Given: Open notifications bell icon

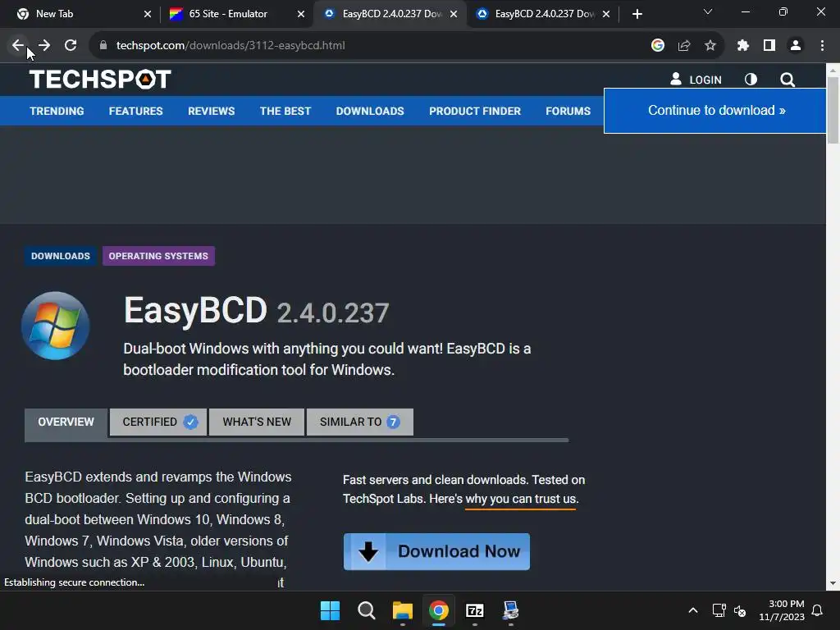Looking at the screenshot, I should tap(817, 610).
